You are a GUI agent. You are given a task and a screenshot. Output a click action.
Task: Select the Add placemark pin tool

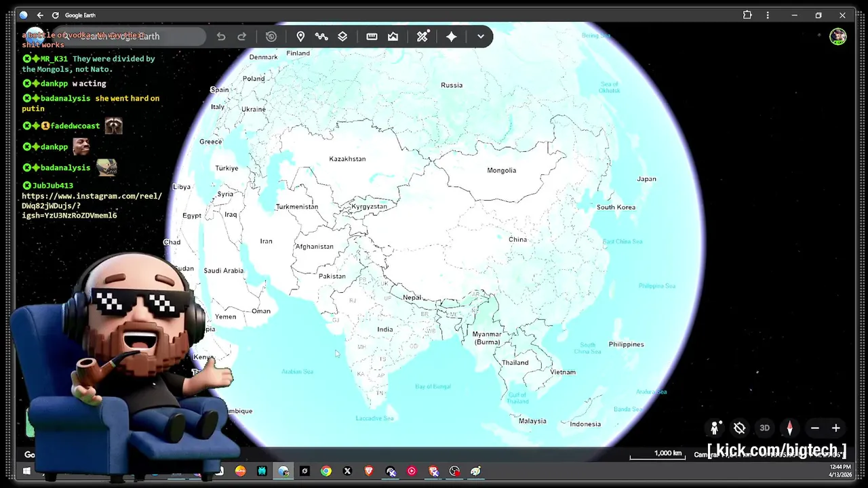point(300,37)
